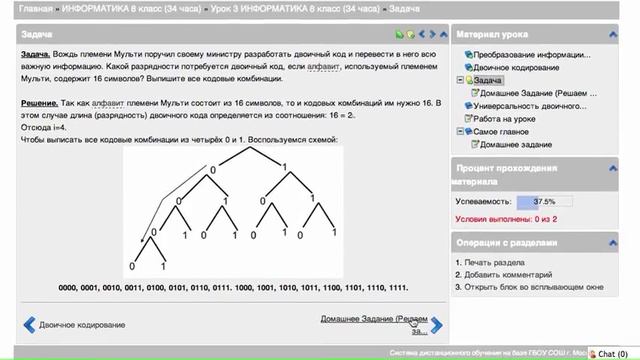Click the Двоичное кодирование tree page icon
The width and height of the screenshot is (640, 360).
[469, 67]
